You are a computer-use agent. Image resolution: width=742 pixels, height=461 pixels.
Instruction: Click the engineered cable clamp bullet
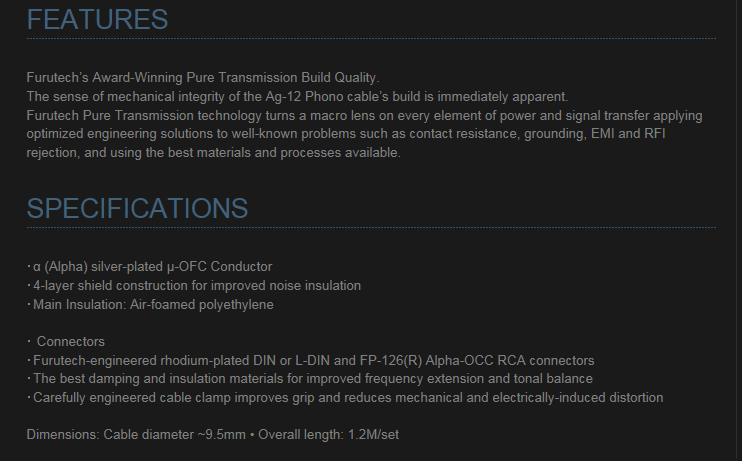(345, 398)
